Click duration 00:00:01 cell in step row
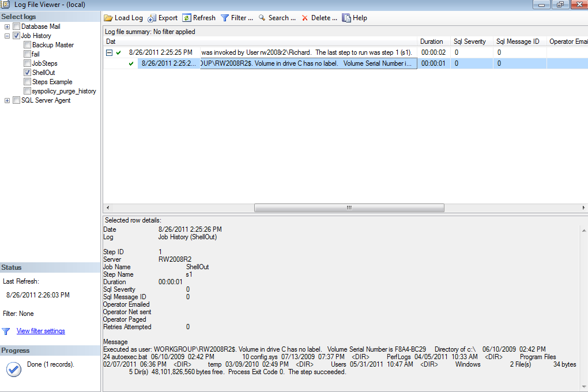The image size is (588, 392). [434, 63]
